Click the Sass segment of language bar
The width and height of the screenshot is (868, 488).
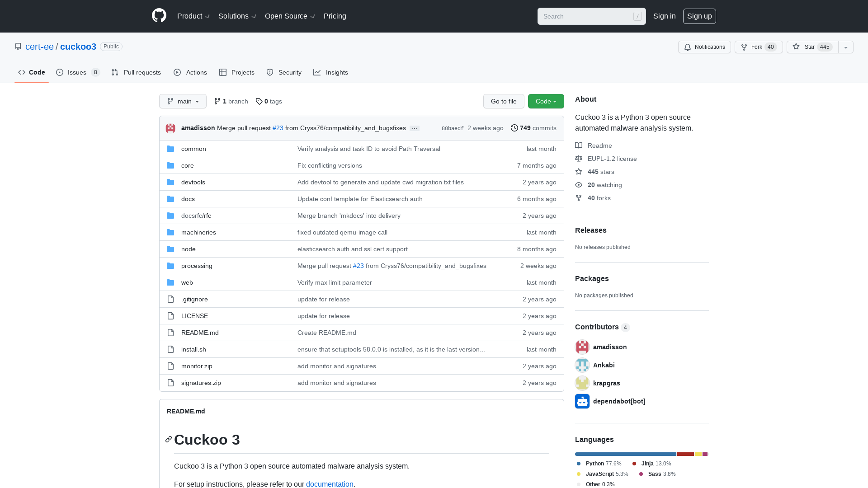pos(705,454)
